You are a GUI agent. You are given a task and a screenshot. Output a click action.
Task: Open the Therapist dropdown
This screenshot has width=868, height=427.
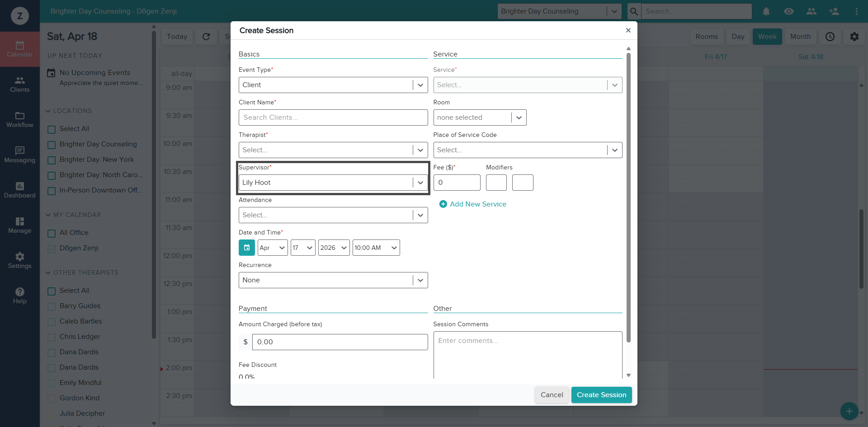(x=333, y=150)
